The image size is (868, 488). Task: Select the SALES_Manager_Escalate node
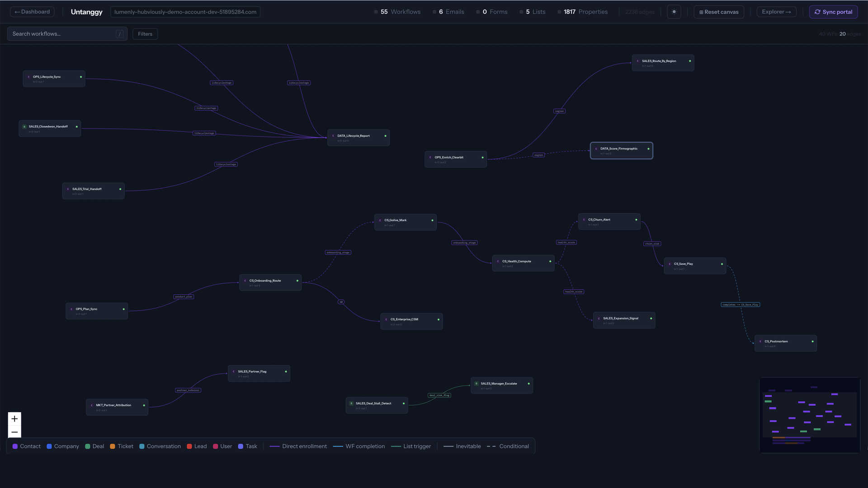point(502,385)
